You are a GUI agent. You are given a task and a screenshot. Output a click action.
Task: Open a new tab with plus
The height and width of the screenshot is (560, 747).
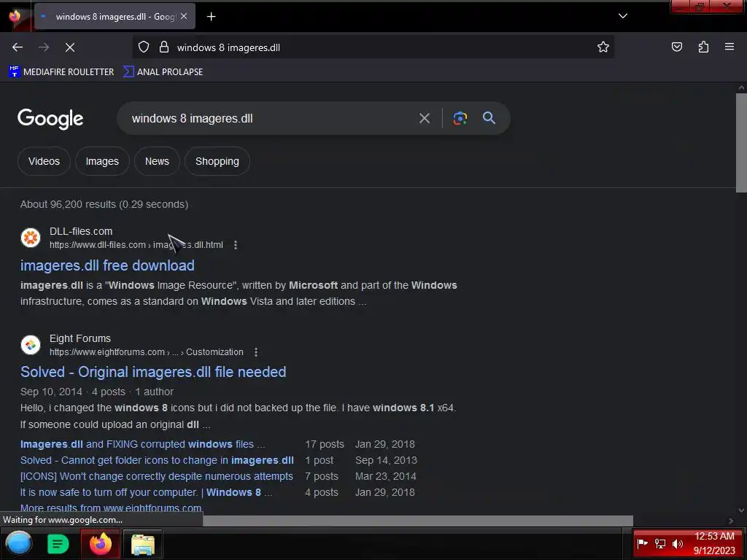point(211,17)
